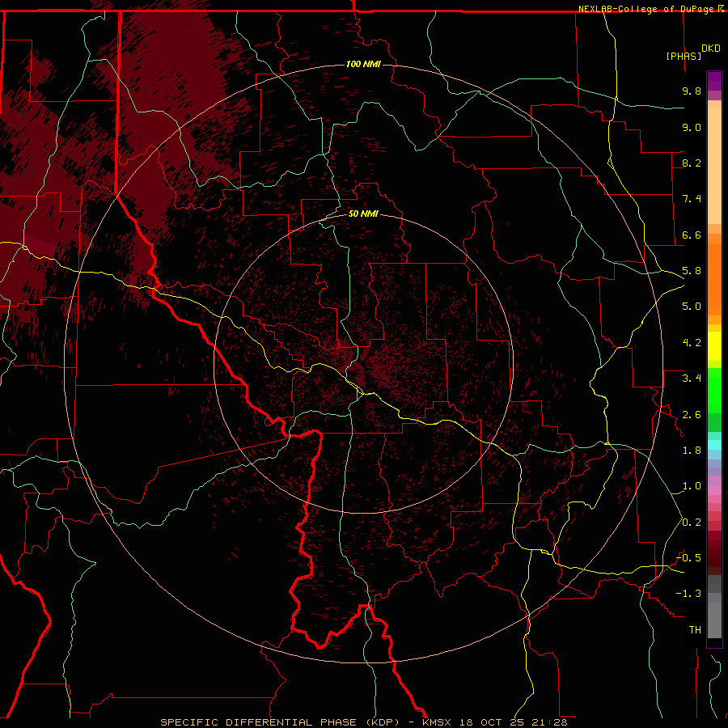Click the -0.5 value on the color scale

pyautogui.click(x=688, y=558)
